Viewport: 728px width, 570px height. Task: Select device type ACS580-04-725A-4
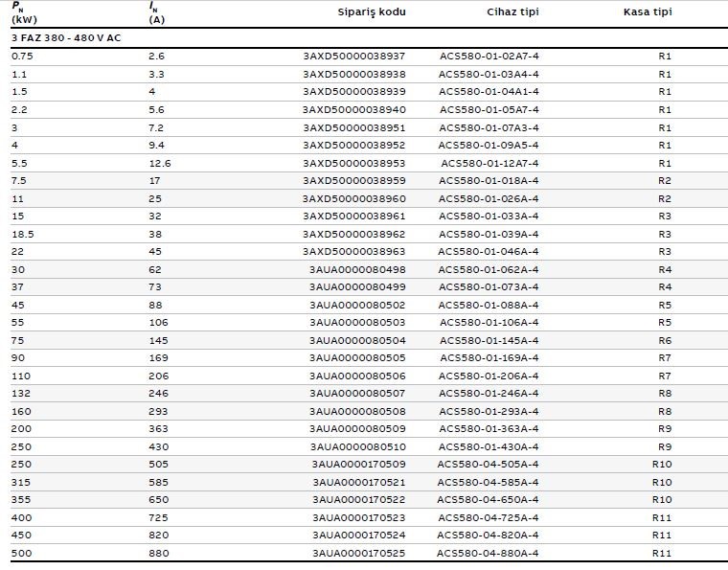pyautogui.click(x=489, y=518)
